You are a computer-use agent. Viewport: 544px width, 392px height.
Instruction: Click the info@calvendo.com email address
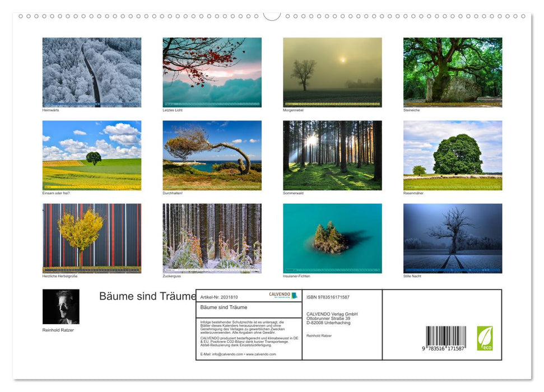click(x=227, y=353)
